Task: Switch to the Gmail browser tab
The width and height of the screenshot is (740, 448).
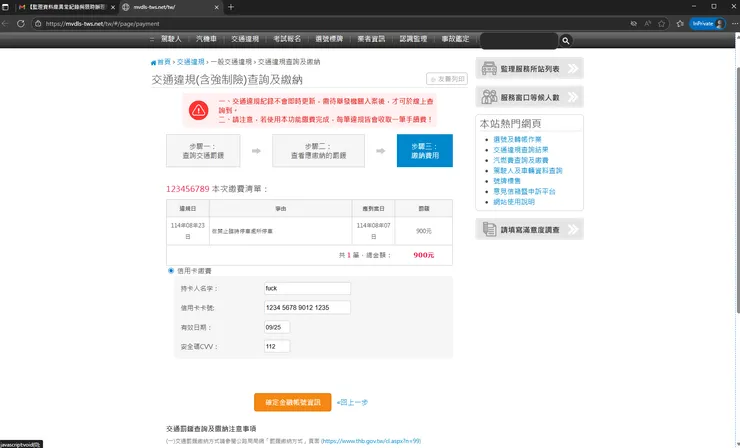Action: pyautogui.click(x=65, y=7)
